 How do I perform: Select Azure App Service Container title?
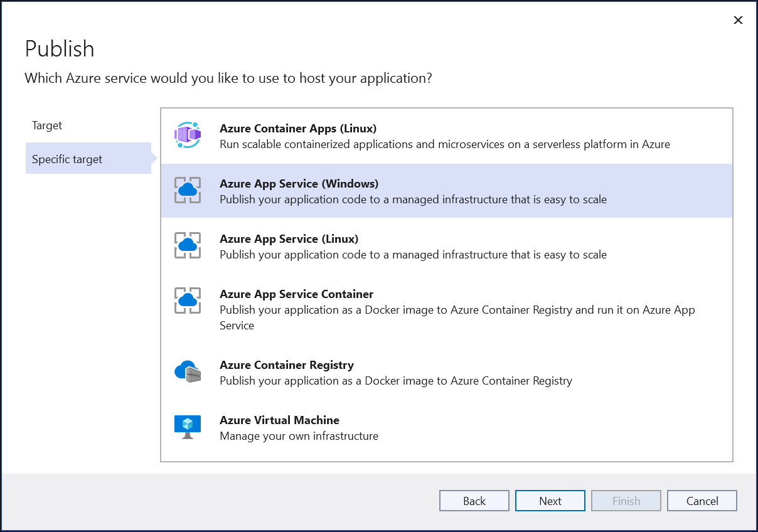tap(296, 294)
